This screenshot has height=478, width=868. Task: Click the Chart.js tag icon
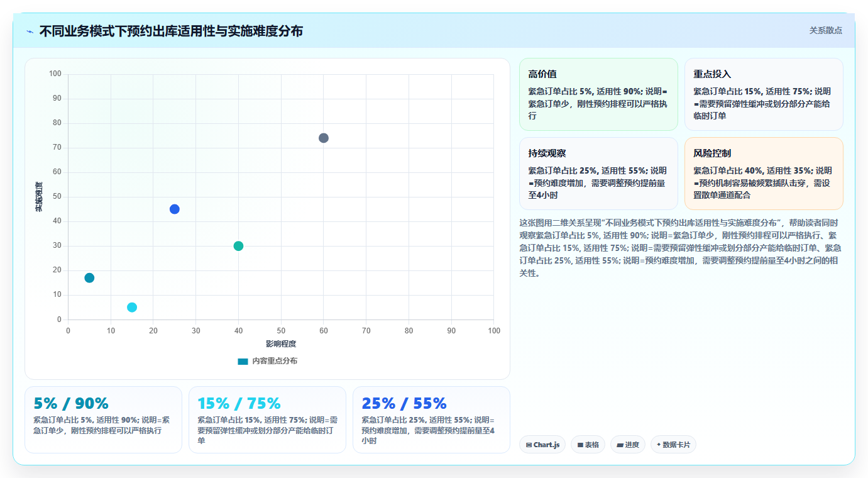[529, 445]
